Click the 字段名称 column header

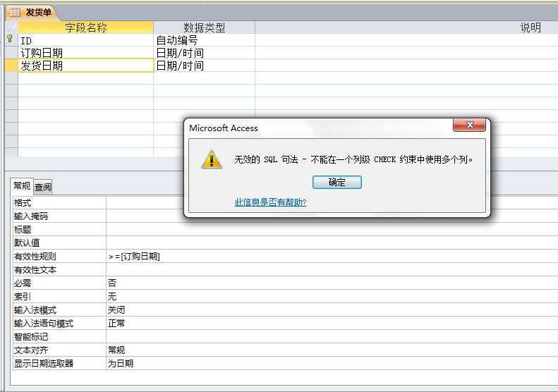pyautogui.click(x=86, y=27)
